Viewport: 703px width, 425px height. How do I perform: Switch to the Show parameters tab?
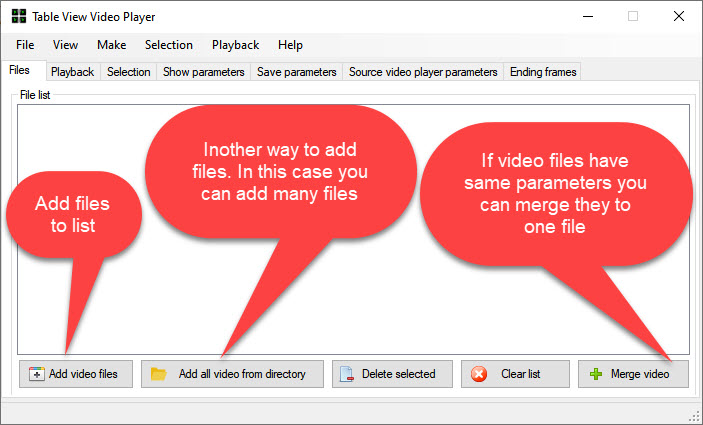(x=204, y=72)
